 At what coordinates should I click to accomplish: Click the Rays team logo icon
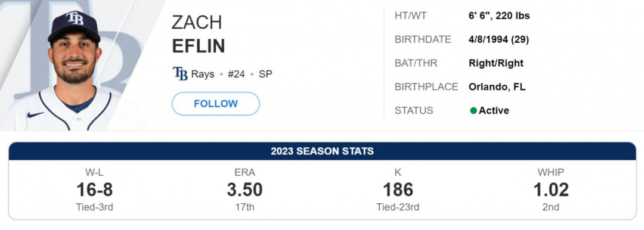180,74
